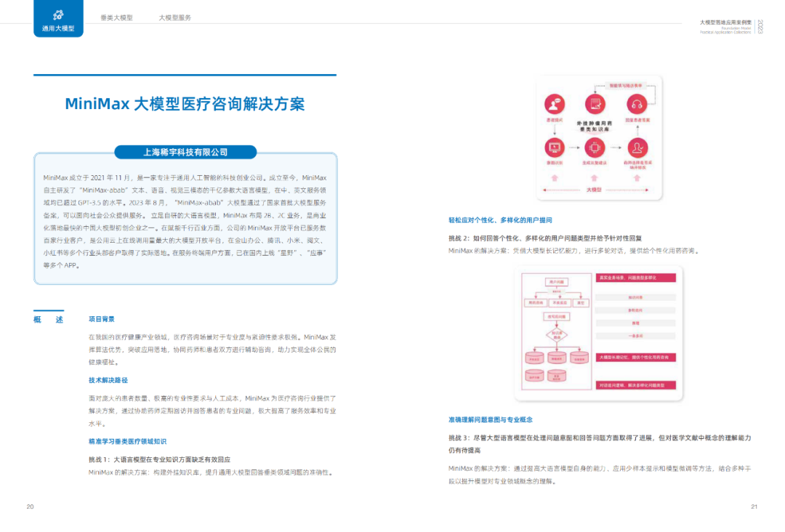Click the 轻松应对个性化、多样化的用户提问 heading
The image size is (785, 532).
click(500, 220)
